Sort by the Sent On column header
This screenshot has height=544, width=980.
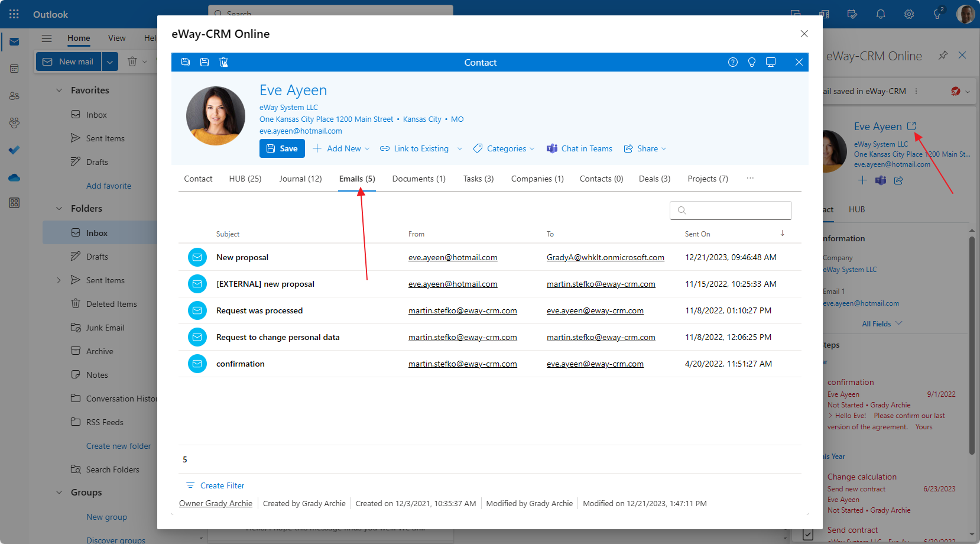tap(697, 234)
